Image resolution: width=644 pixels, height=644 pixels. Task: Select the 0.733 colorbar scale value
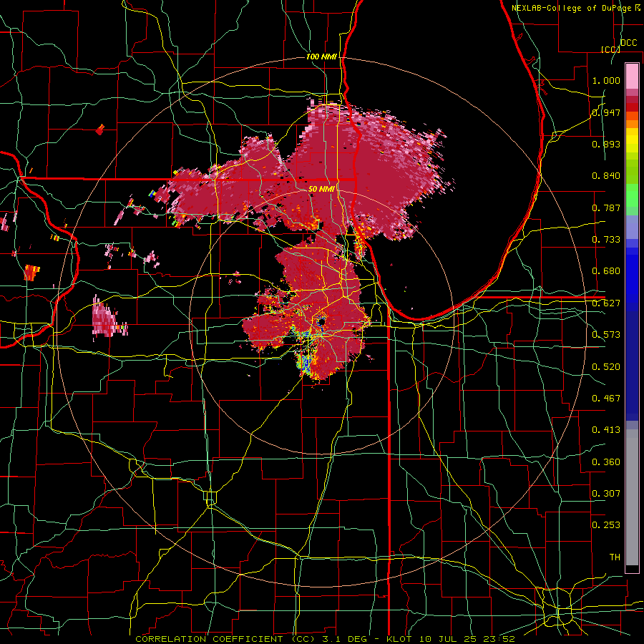[606, 240]
